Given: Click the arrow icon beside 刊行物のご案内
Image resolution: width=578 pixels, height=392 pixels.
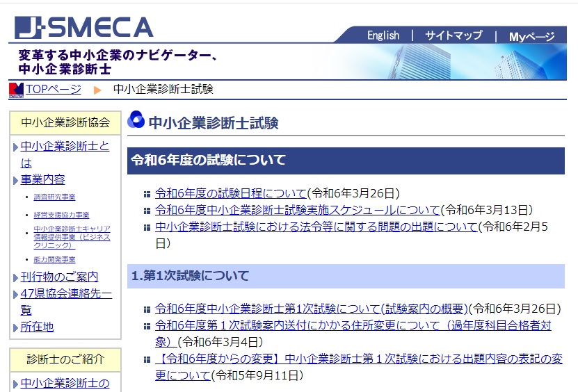Looking at the screenshot, I should pyautogui.click(x=15, y=277).
